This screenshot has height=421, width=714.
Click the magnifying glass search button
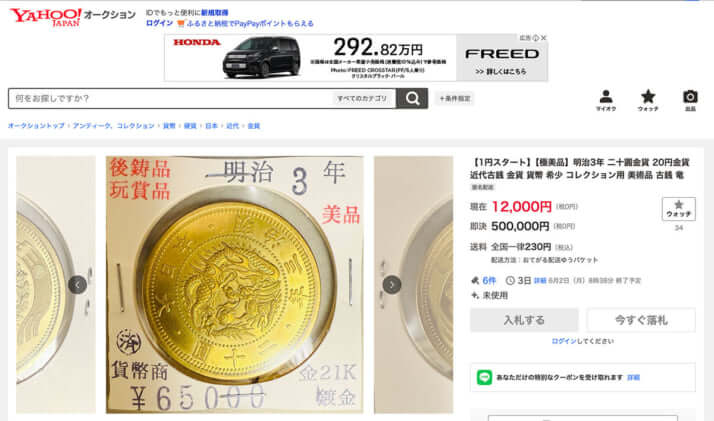412,98
